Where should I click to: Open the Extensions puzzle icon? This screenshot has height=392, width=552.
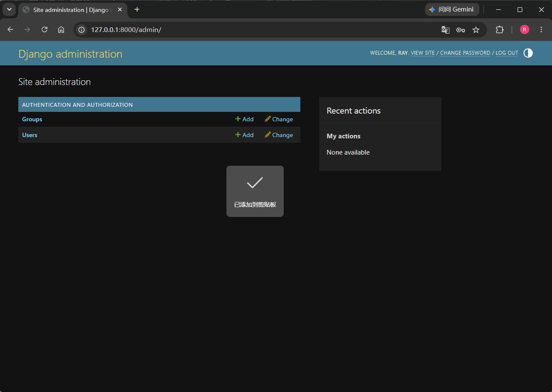499,29
